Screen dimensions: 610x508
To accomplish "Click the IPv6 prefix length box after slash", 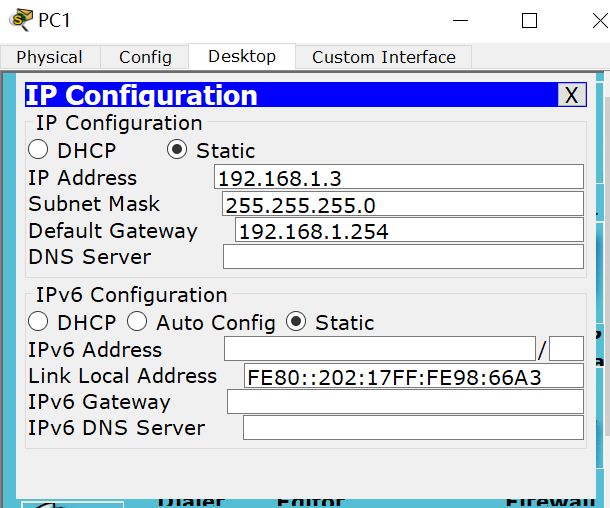I will [x=566, y=349].
